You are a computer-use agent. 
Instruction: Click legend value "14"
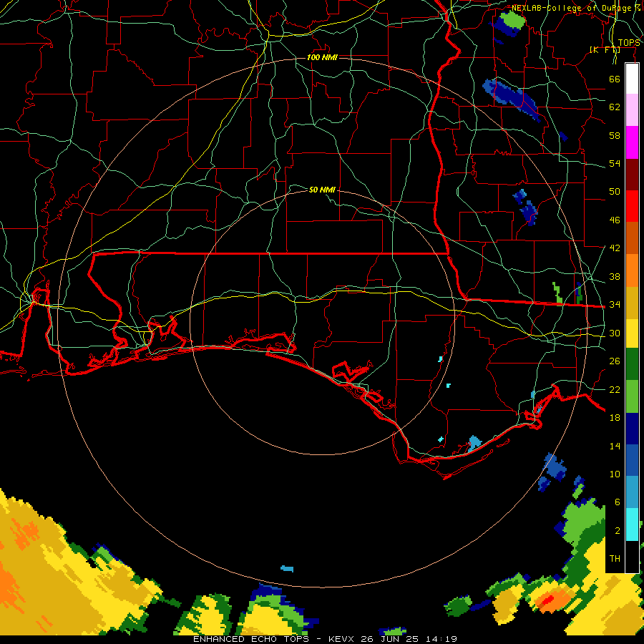click(x=615, y=446)
